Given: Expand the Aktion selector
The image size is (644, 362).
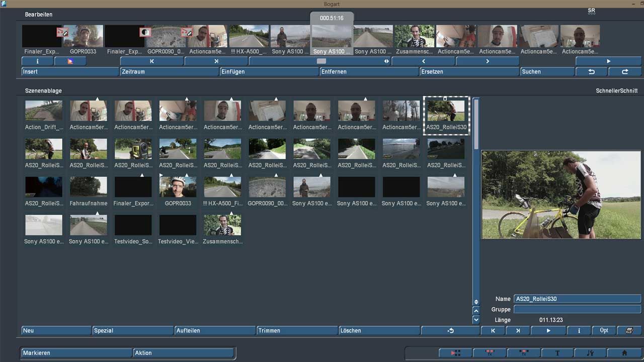Looking at the screenshot, I should tap(183, 353).
